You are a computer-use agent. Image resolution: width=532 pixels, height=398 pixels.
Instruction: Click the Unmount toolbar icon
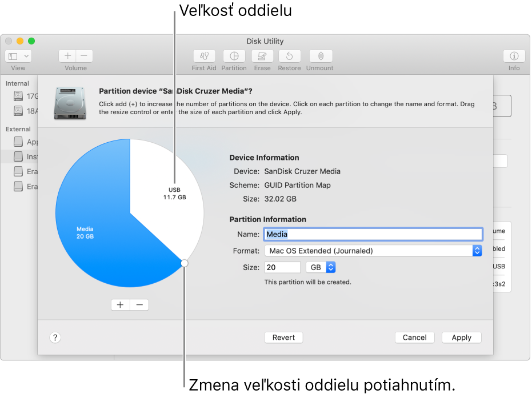tap(321, 56)
